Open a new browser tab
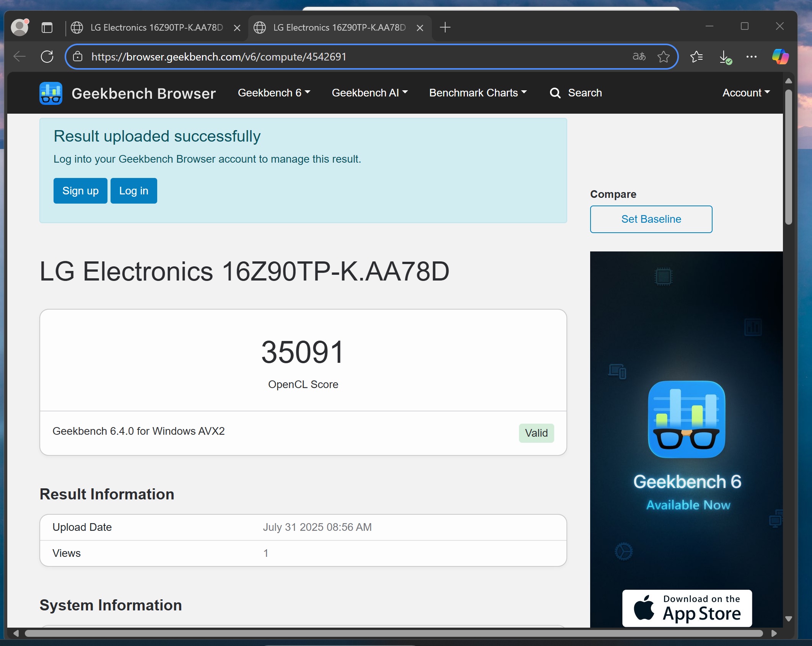 point(445,28)
